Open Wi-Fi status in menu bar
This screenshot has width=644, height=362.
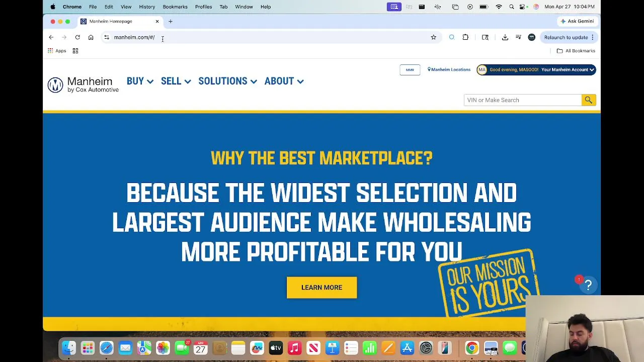click(499, 7)
